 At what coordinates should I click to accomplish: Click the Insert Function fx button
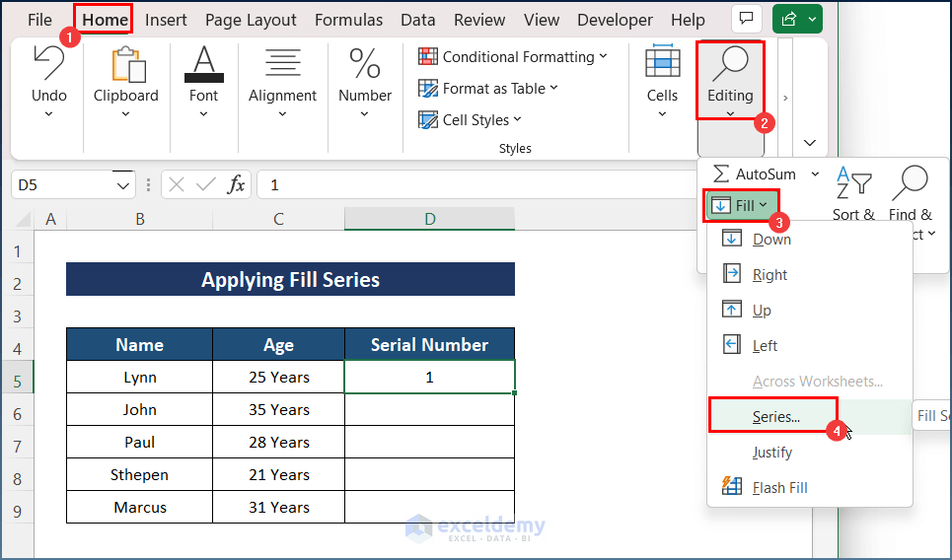pyautogui.click(x=236, y=184)
